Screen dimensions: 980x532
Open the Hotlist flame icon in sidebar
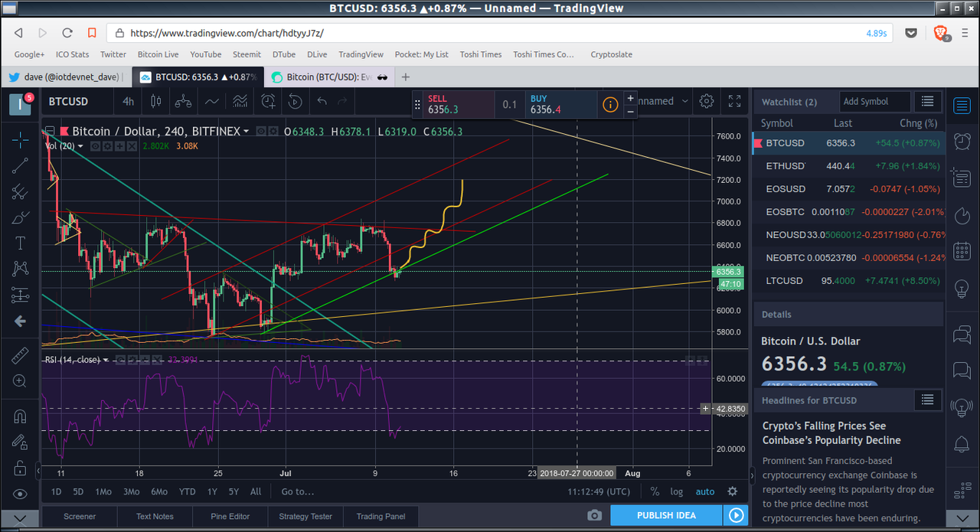coord(962,215)
